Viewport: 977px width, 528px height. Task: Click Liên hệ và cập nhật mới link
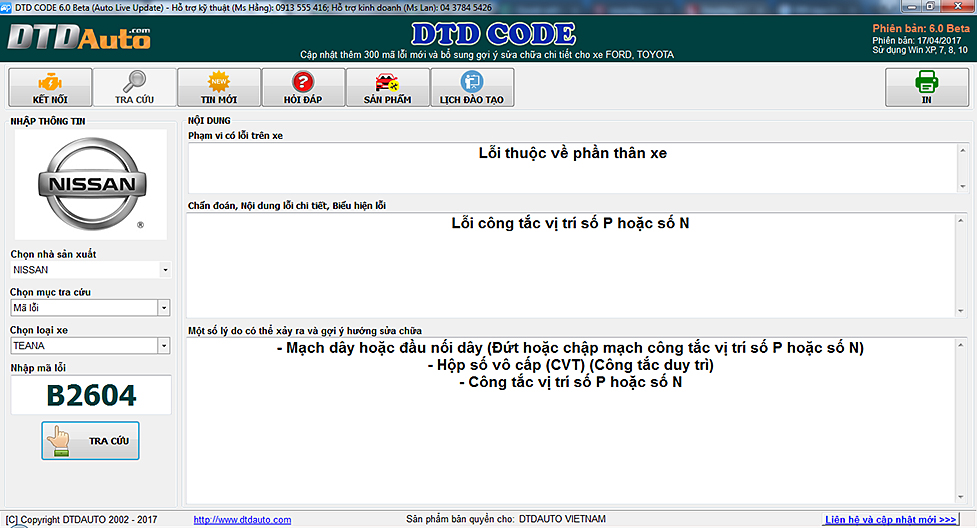[x=890, y=519]
